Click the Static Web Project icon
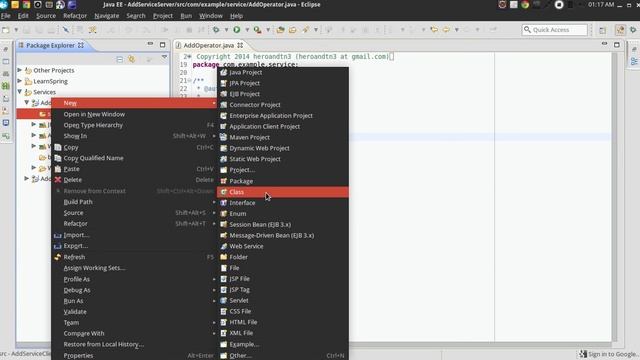Image resolution: width=640 pixels, height=360 pixels. (223, 159)
